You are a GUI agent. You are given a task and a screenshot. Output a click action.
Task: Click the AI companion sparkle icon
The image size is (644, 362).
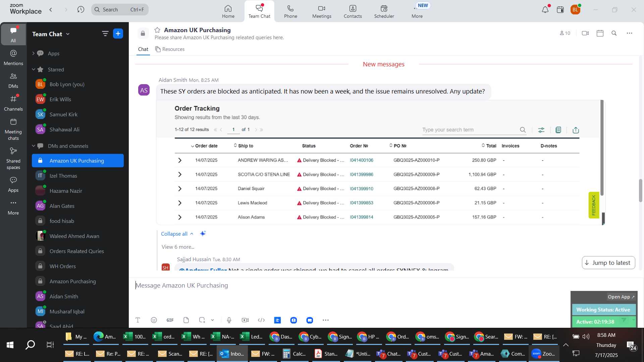pos(203,233)
